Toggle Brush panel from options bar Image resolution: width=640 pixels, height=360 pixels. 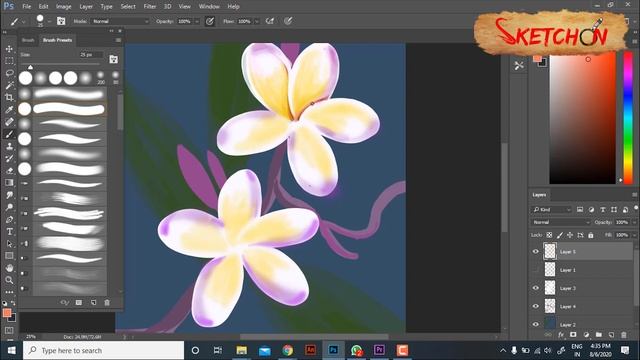61,21
